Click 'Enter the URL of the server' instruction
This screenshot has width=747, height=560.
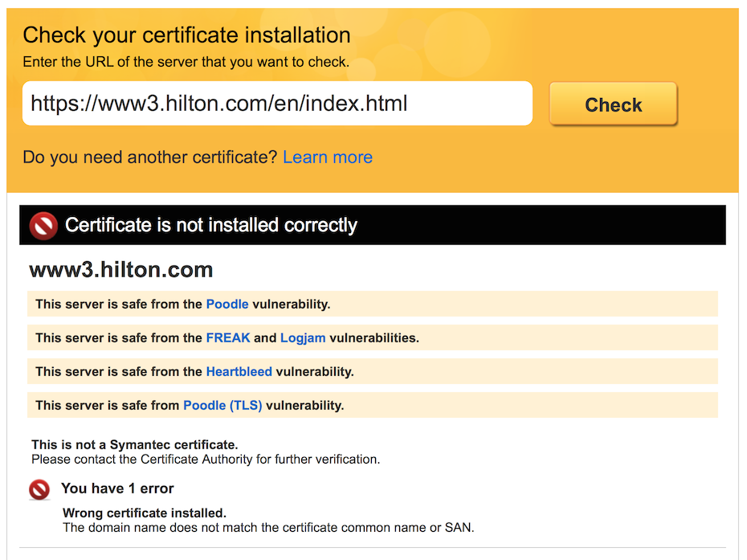click(186, 62)
